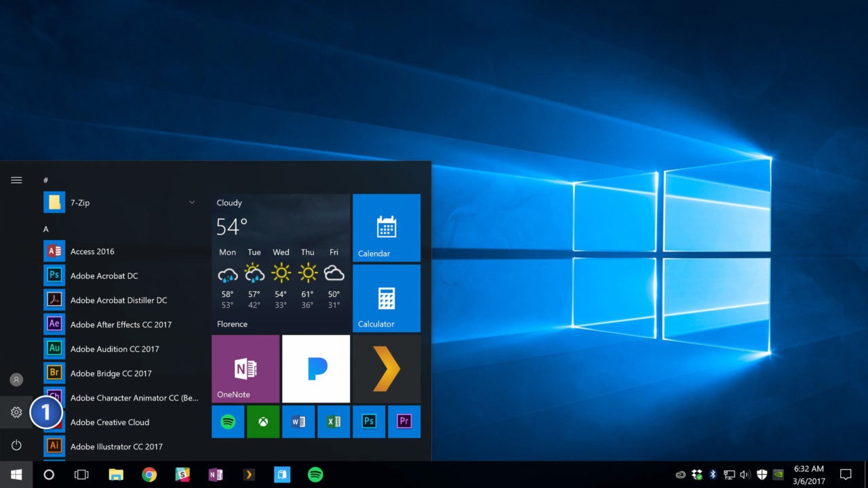Image resolution: width=868 pixels, height=488 pixels.
Task: Launch the OneNote tile
Action: tap(245, 369)
